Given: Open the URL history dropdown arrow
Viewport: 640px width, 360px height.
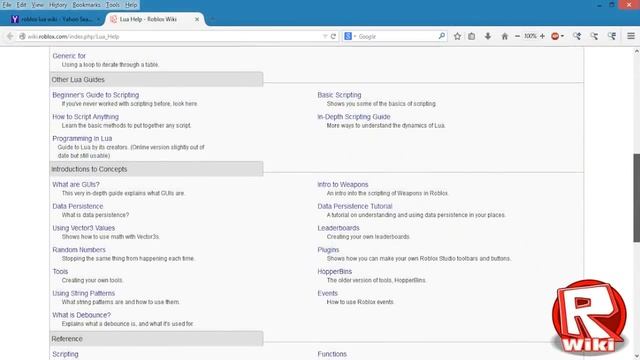Looking at the screenshot, I should pyautogui.click(x=325, y=36).
